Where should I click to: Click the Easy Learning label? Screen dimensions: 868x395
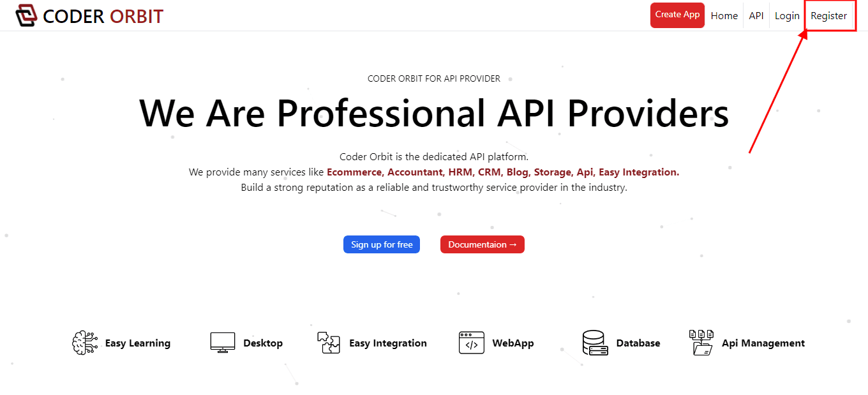click(x=138, y=343)
